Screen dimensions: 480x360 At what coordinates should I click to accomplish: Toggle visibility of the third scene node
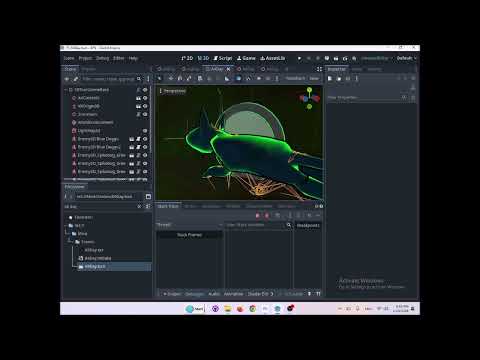coord(145,106)
